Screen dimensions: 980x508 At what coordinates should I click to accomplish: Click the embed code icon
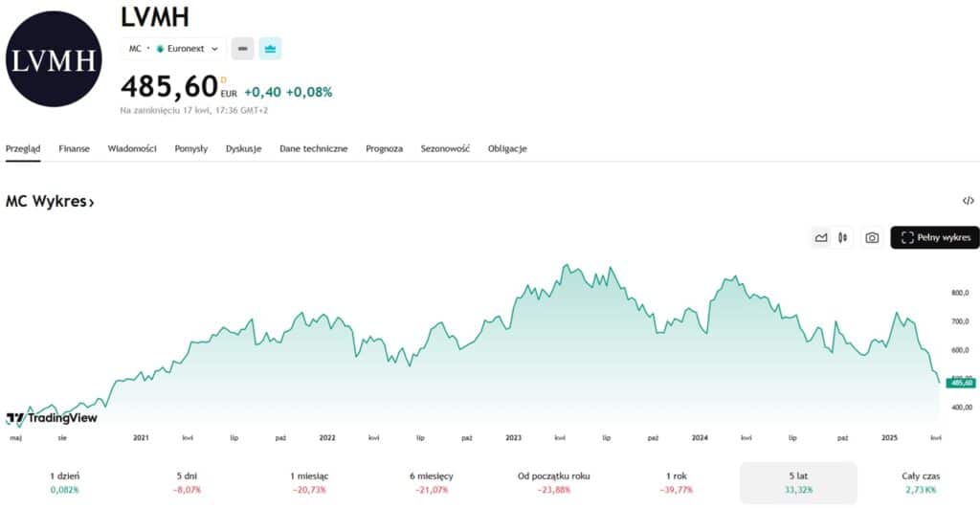pos(968,201)
